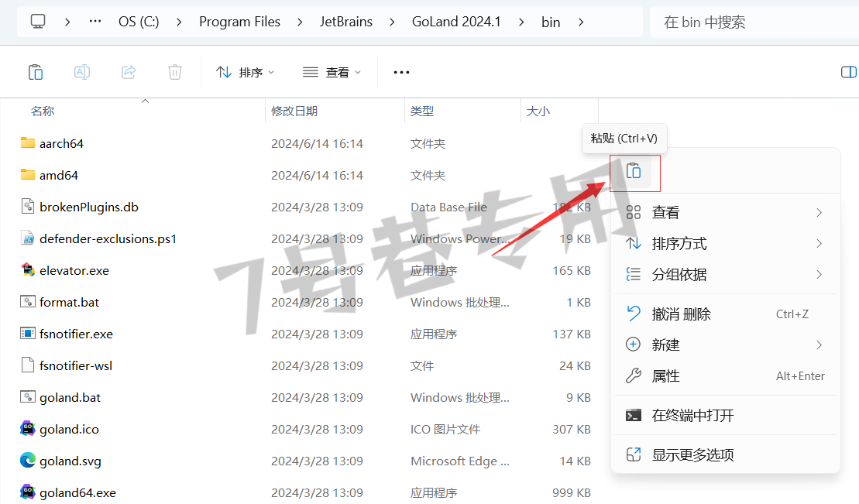The width and height of the screenshot is (859, 504).
Task: Click the defender-exclusions.ps1 file icon
Action: tap(27, 238)
